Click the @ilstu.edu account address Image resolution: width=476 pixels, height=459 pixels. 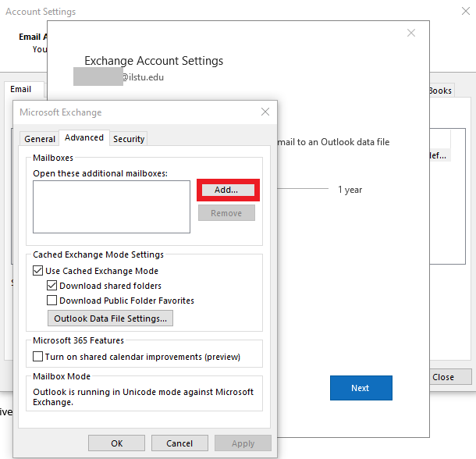tap(143, 77)
